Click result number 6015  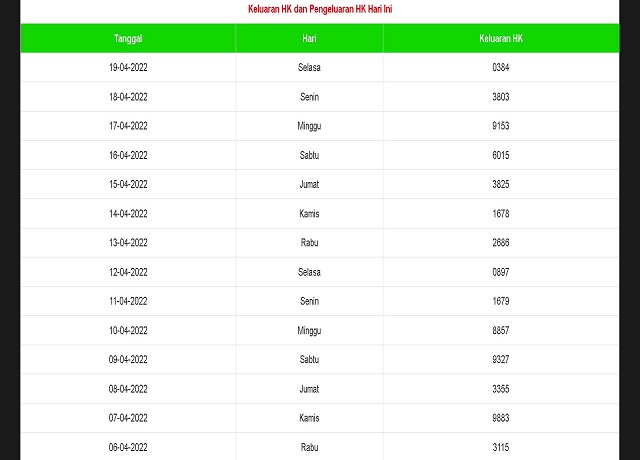click(501, 155)
